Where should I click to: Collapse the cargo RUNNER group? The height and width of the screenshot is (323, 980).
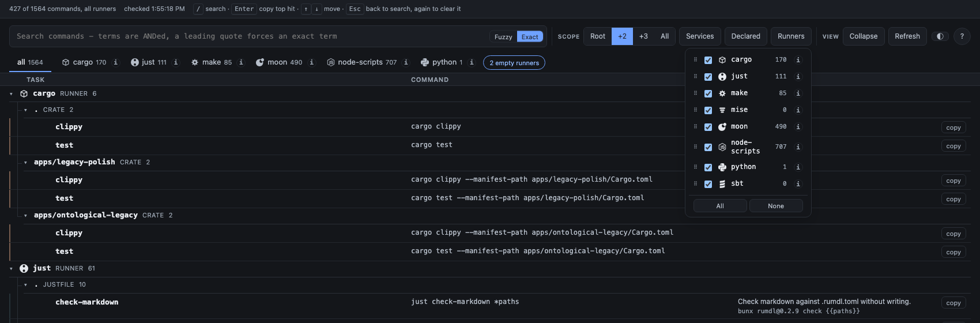coord(12,93)
